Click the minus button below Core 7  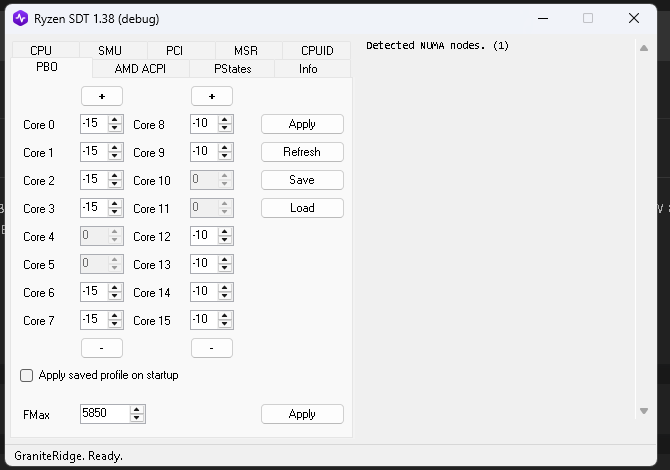[x=102, y=348]
